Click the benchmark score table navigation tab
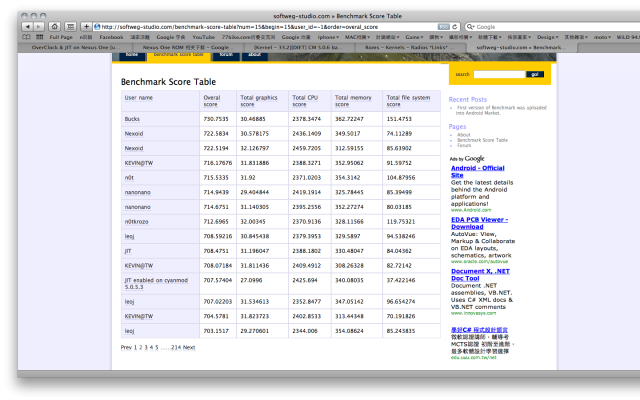 click(x=178, y=56)
